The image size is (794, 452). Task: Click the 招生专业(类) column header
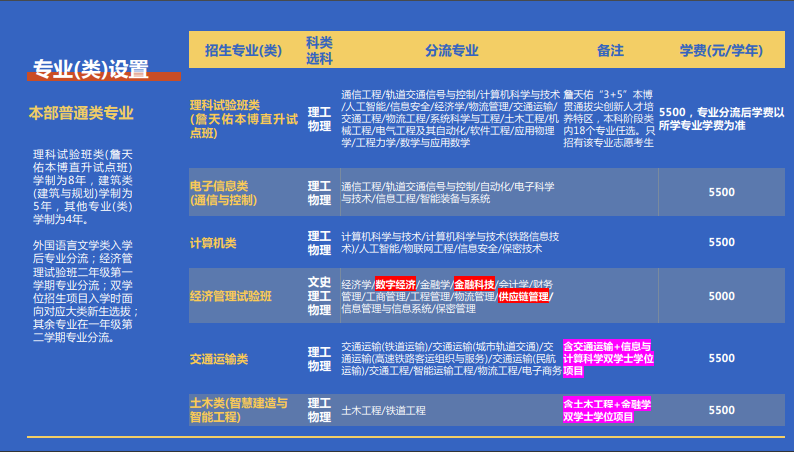click(x=243, y=51)
